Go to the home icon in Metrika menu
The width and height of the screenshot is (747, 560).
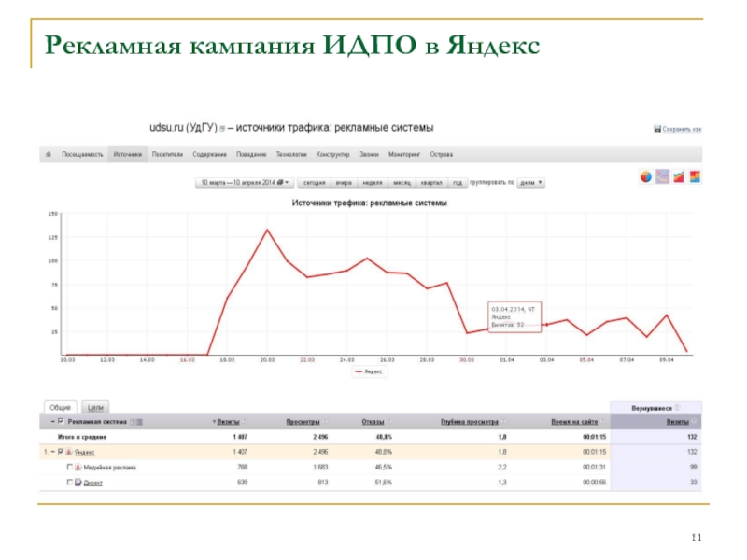tap(49, 154)
